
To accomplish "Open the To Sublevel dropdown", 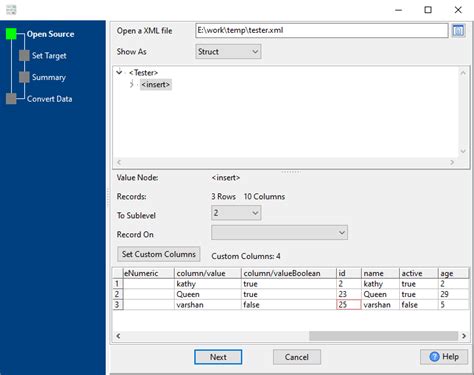I will click(236, 213).
